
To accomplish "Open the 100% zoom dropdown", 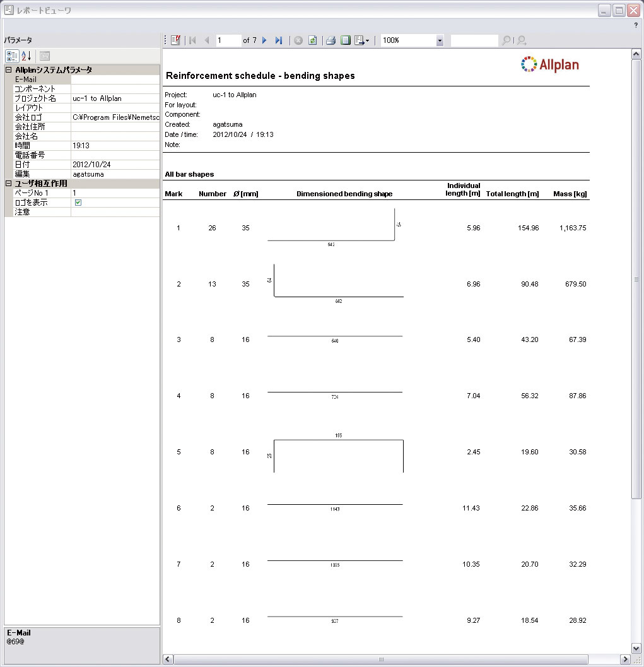I will (x=440, y=40).
